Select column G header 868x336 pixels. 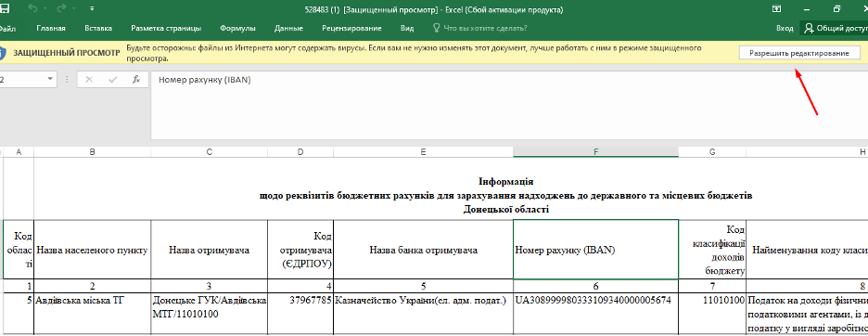point(712,152)
